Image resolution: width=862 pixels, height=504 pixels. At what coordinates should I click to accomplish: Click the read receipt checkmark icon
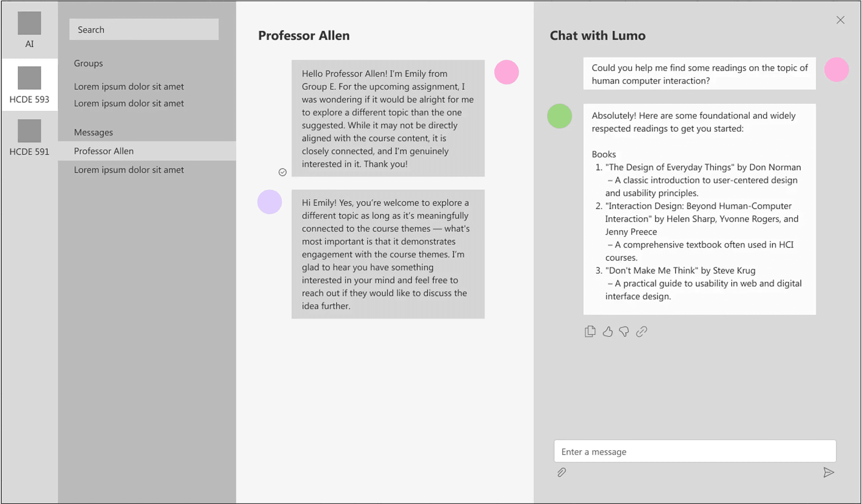[x=282, y=172]
